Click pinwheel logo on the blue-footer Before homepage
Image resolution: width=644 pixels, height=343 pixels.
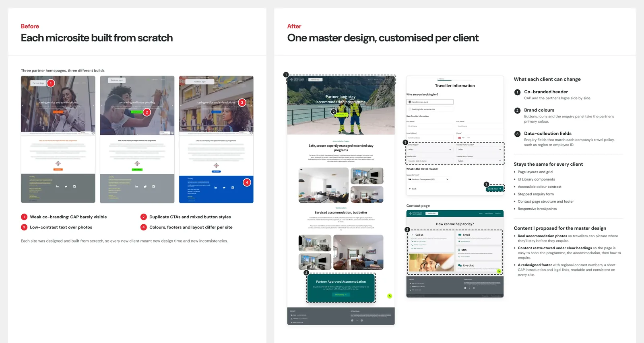tap(216, 165)
